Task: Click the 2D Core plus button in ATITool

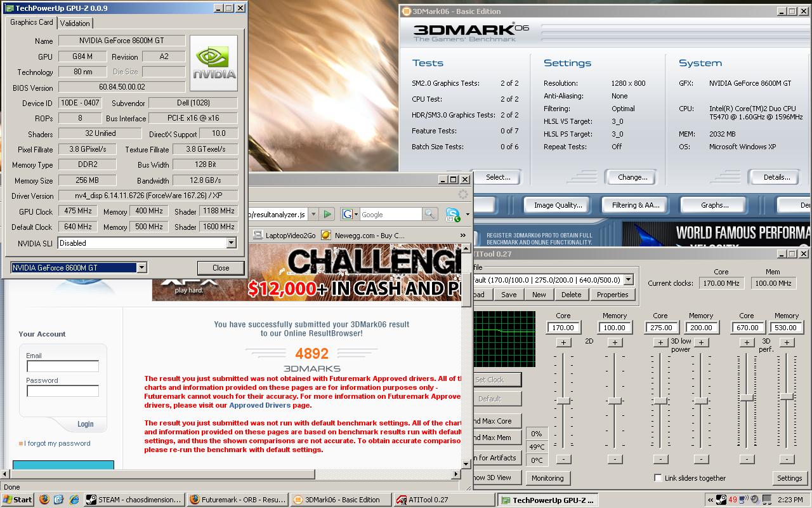Action: pyautogui.click(x=563, y=342)
